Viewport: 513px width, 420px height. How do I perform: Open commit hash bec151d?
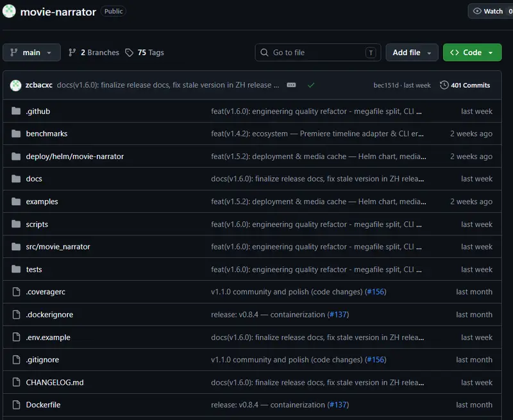click(386, 85)
